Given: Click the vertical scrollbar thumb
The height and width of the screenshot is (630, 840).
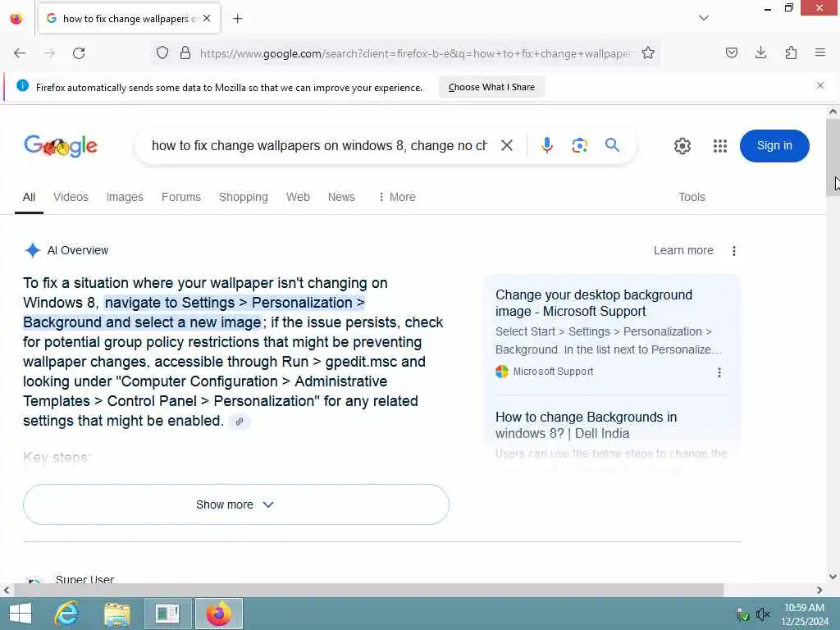Looking at the screenshot, I should [833, 158].
